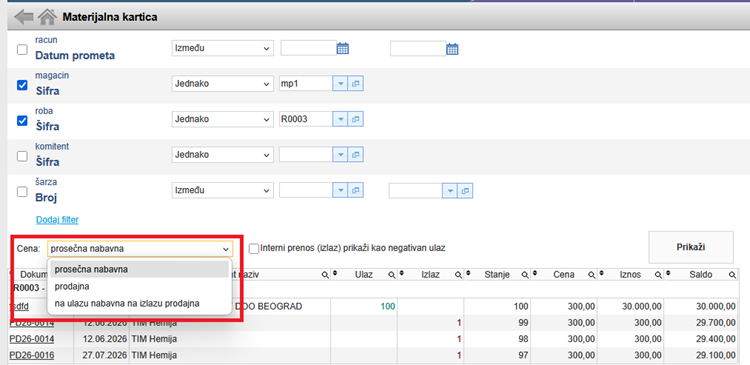Open lookup icon for first šarza Broj field
The width and height of the screenshot is (750, 365).
click(x=355, y=190)
